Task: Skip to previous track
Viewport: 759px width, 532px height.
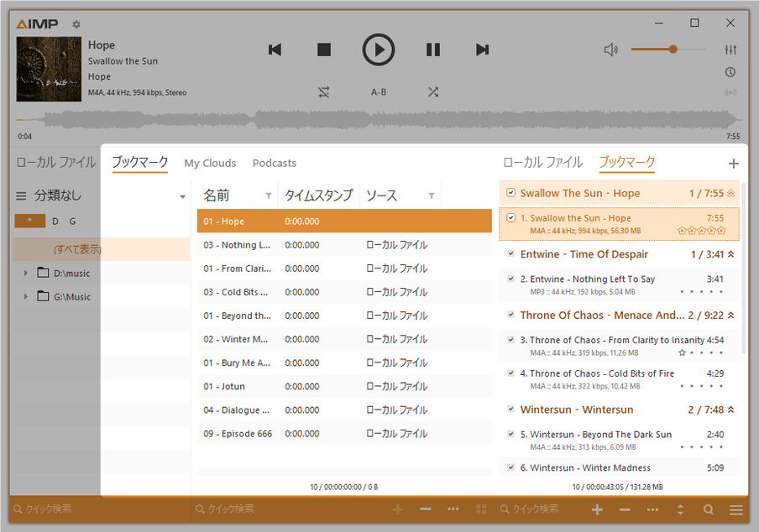Action: [x=275, y=50]
